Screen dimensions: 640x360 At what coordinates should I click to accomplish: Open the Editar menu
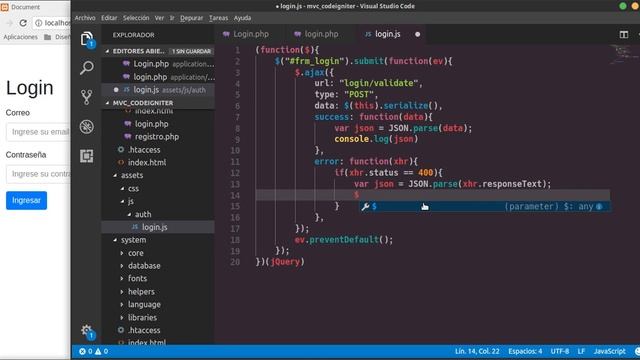pos(109,18)
